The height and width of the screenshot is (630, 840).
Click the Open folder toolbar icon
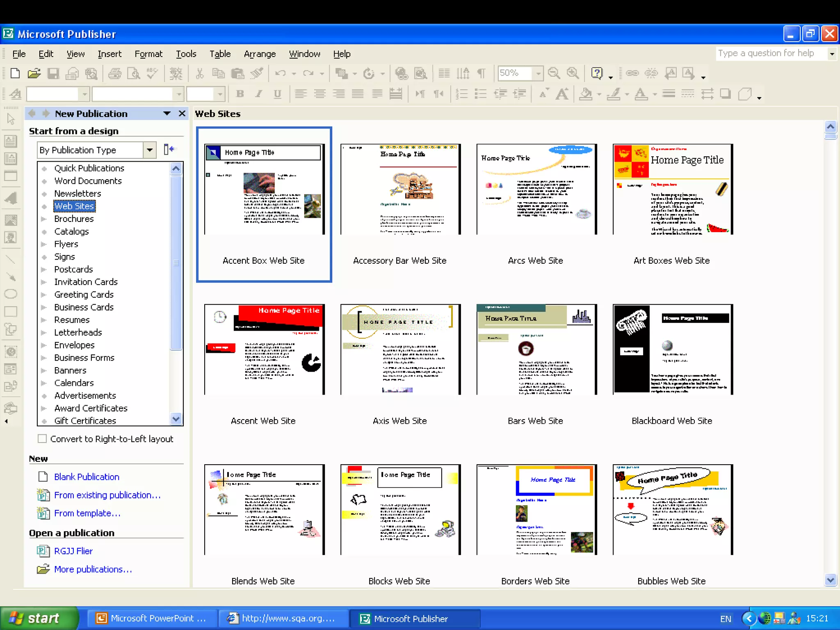34,73
